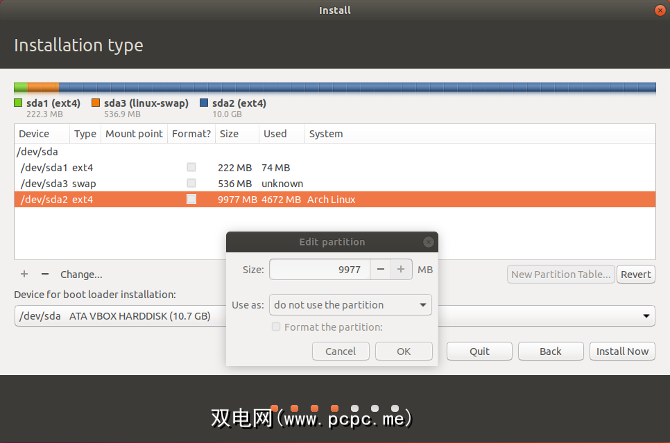Toggle format checkbox for /dev/sda3
Viewport: 670px width, 443px height.
point(191,183)
